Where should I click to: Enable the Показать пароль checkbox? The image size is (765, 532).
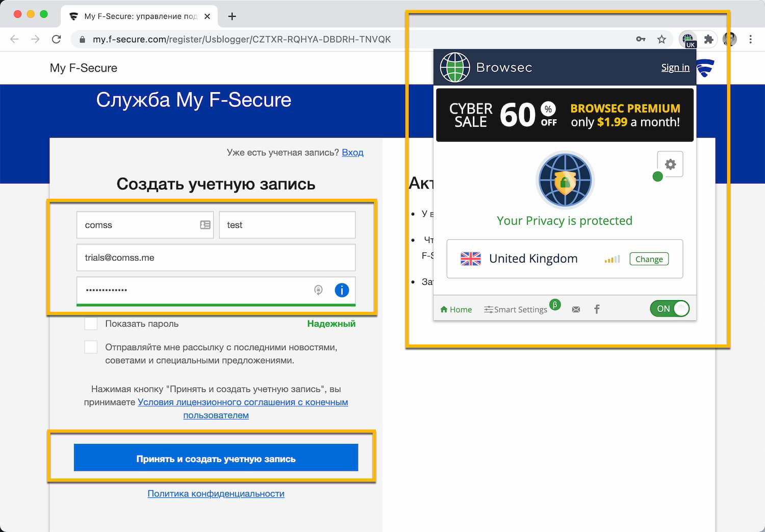tap(91, 323)
